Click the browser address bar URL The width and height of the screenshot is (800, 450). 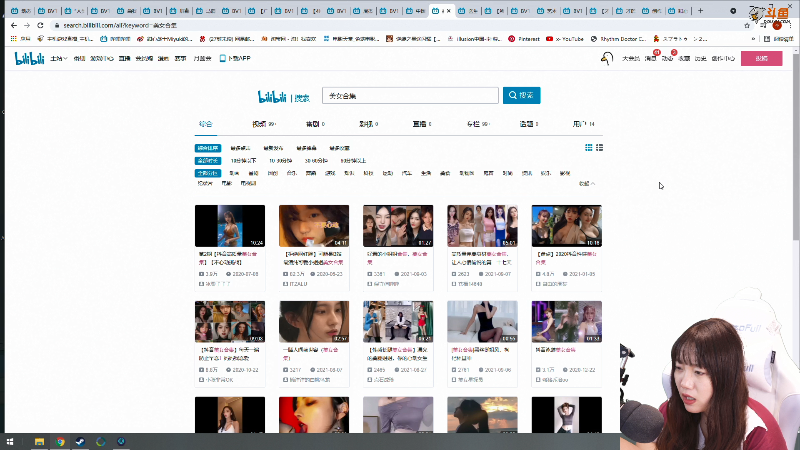click(x=120, y=26)
